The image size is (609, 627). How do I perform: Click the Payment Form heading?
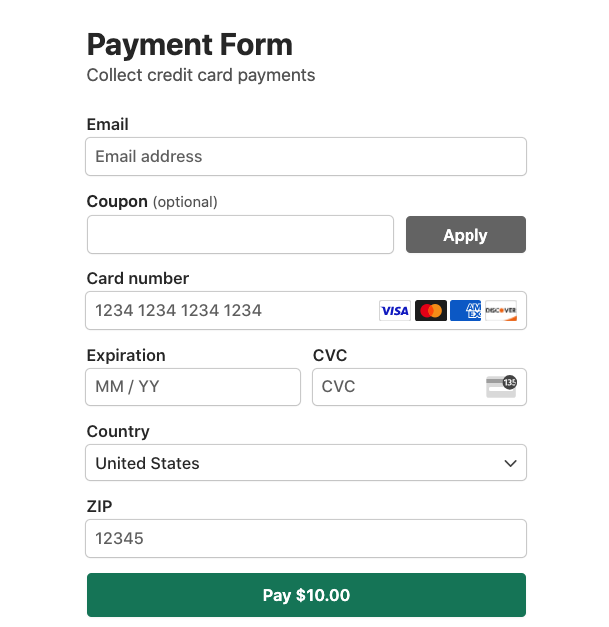(190, 45)
